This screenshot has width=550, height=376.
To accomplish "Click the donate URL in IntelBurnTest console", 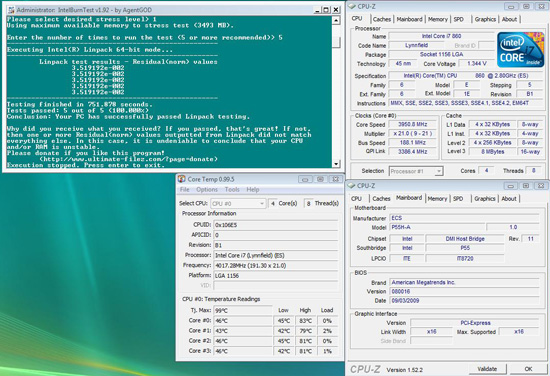I will [x=128, y=159].
